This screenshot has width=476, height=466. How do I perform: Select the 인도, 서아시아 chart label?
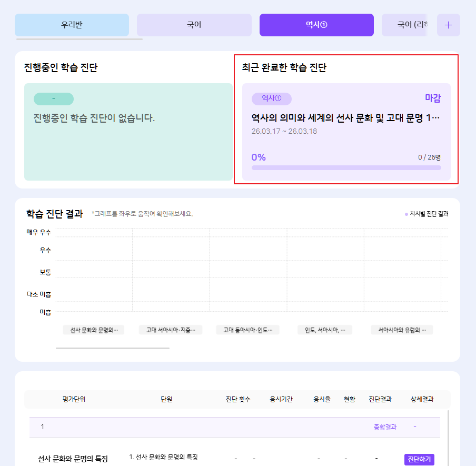coord(324,330)
